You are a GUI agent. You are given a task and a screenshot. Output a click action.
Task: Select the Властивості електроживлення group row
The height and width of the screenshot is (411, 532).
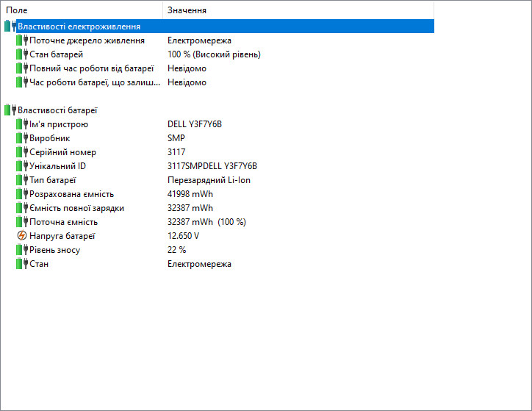pyautogui.click(x=79, y=26)
